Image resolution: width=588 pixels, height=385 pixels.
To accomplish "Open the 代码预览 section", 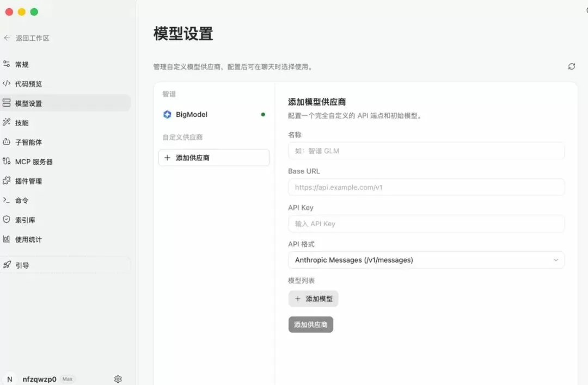I will [65, 84].
